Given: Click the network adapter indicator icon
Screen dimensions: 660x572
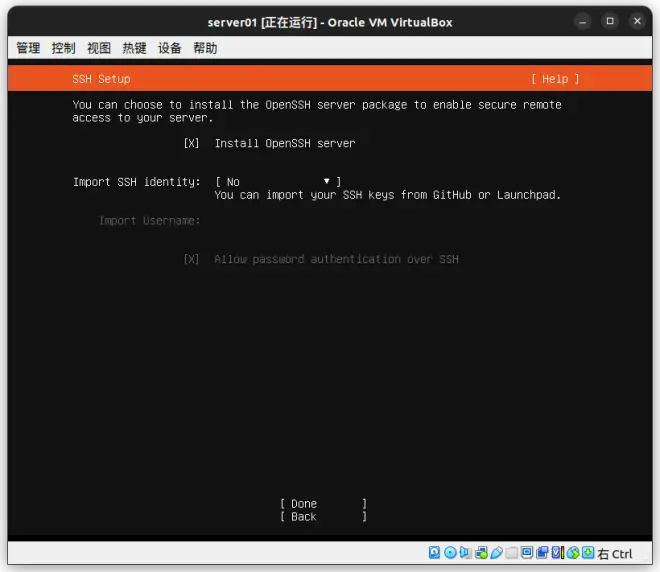Looking at the screenshot, I should click(481, 553).
